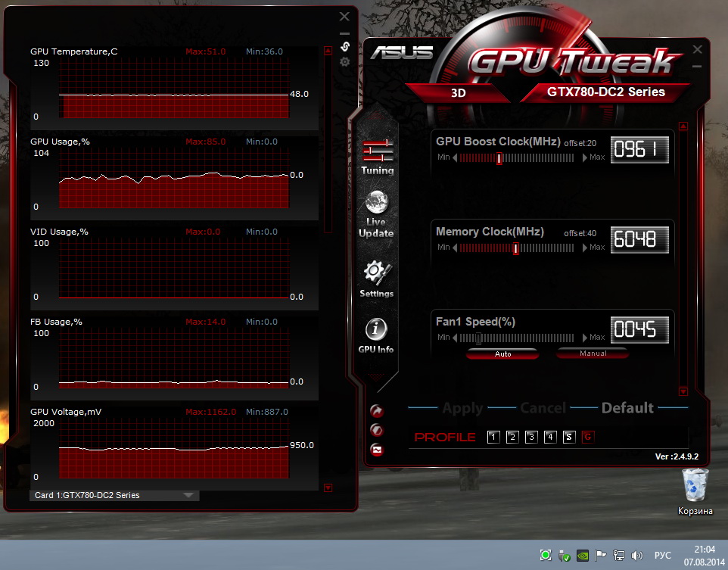Screen dimensions: 728x570
Task: Click the round red arrow icon above PROFILE
Action: 377,411
